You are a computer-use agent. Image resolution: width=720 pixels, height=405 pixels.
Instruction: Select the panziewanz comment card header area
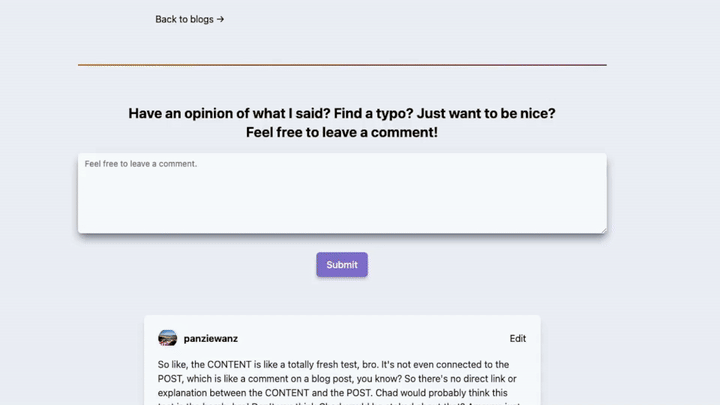[342, 338]
